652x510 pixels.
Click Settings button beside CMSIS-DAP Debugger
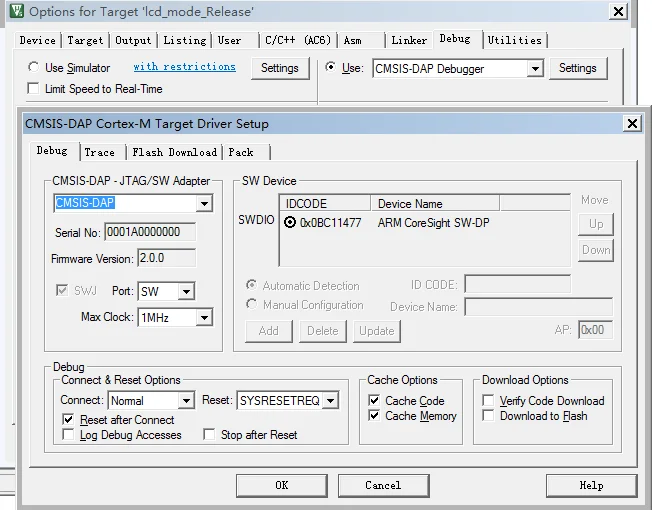[x=578, y=68]
